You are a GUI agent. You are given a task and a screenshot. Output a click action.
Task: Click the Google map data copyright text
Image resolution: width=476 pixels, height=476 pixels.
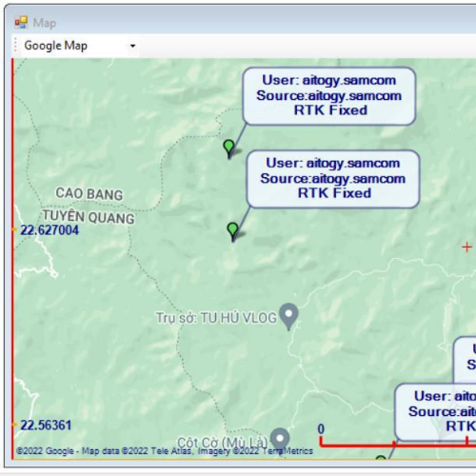coord(165,450)
